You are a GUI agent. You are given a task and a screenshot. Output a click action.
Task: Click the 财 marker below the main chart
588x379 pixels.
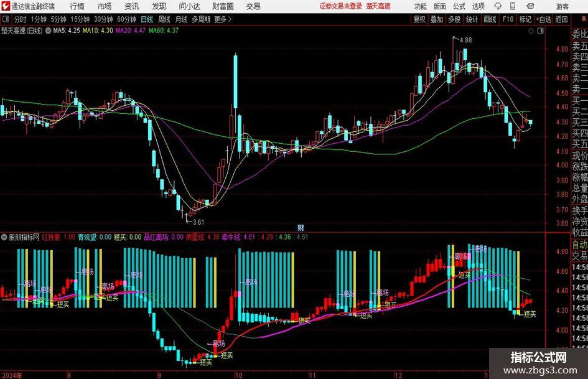pyautogui.click(x=301, y=227)
